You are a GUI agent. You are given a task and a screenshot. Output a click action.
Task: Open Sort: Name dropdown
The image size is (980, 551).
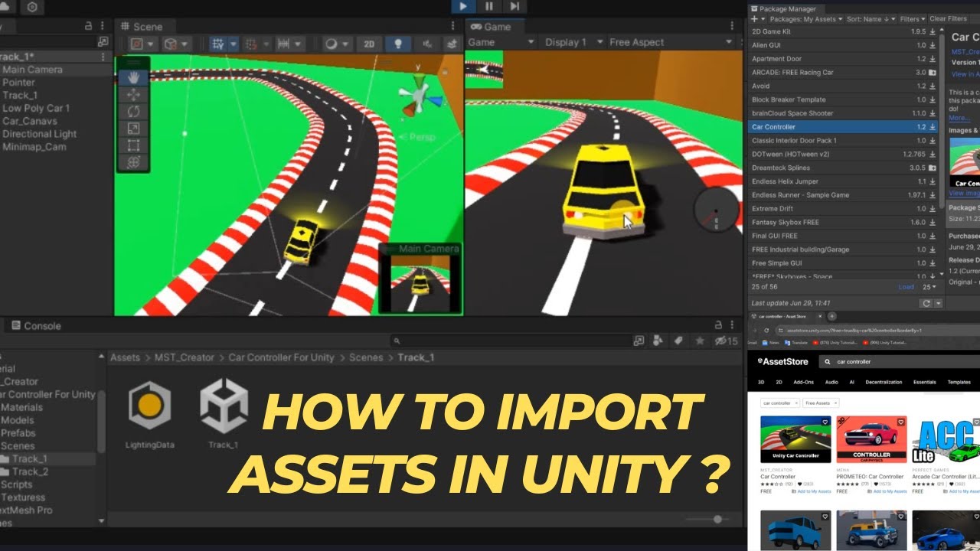pos(870,19)
